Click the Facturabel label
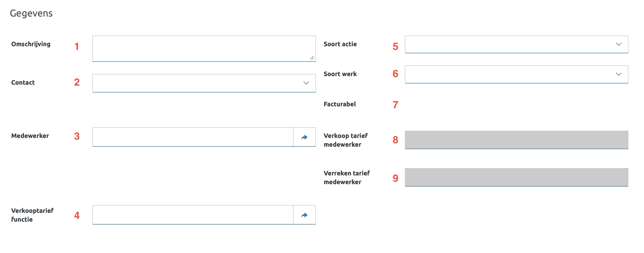The width and height of the screenshot is (644, 253). pyautogui.click(x=339, y=104)
